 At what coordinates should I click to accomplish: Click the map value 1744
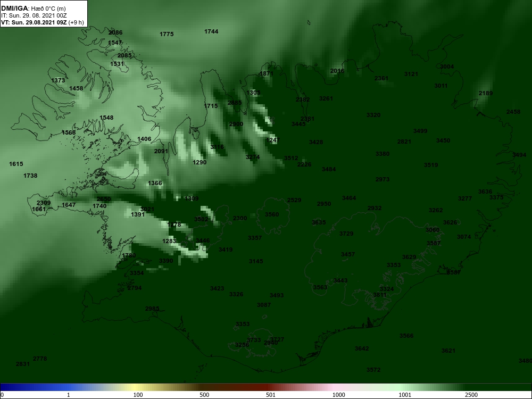click(211, 31)
